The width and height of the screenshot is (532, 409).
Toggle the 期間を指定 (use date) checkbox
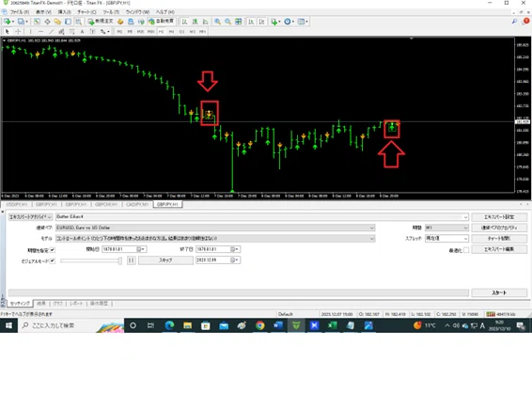coord(53,250)
